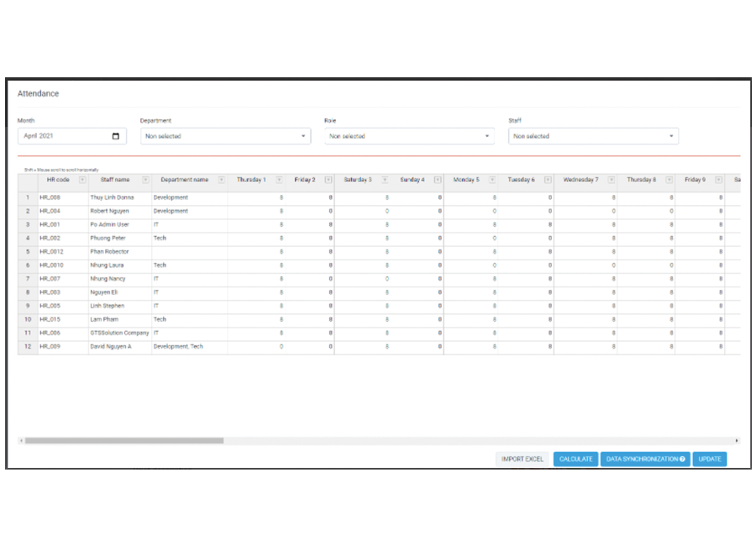The image size is (756, 546).
Task: Click the April 2021 month input field
Action: click(x=63, y=136)
